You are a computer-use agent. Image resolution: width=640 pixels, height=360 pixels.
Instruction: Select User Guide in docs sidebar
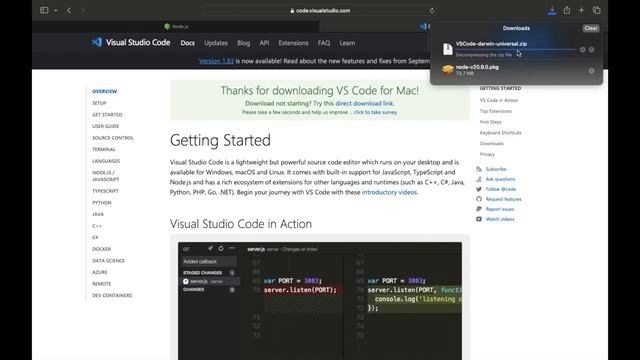pos(106,126)
